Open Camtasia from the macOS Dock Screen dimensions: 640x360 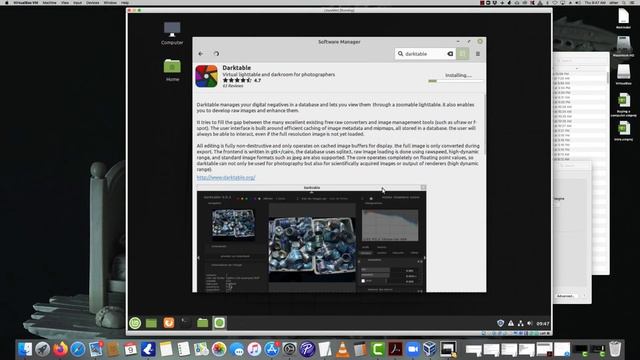[x=378, y=349]
